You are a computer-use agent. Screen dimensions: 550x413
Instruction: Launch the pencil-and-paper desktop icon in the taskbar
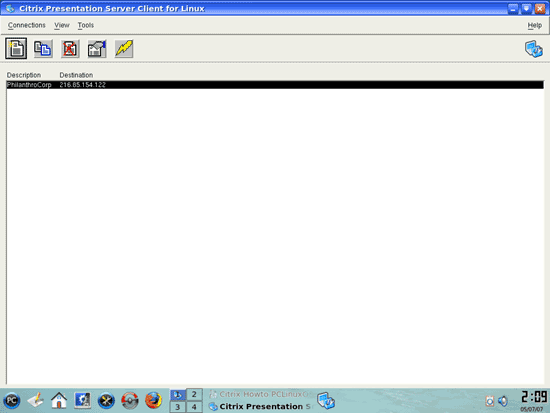click(x=35, y=400)
